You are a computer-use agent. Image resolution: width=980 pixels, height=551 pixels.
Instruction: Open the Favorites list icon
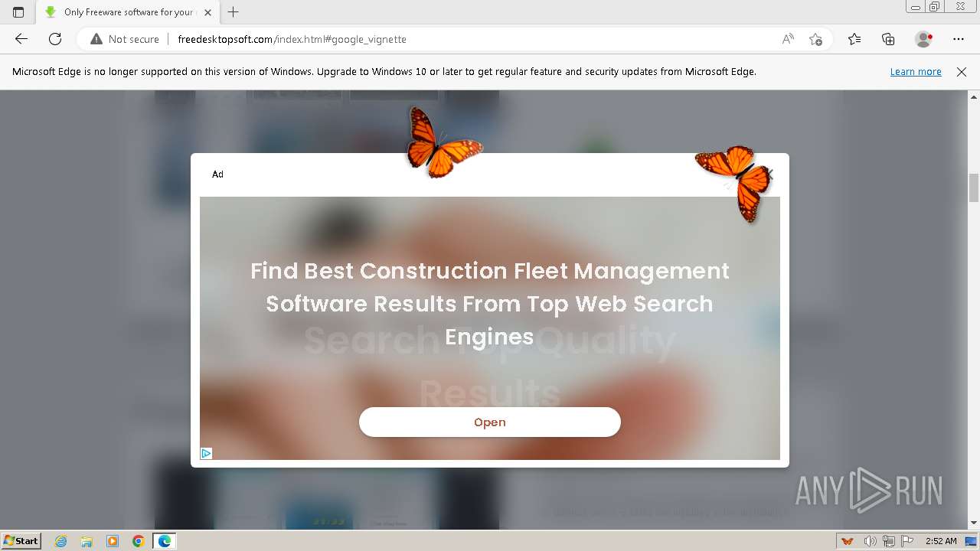click(x=854, y=39)
